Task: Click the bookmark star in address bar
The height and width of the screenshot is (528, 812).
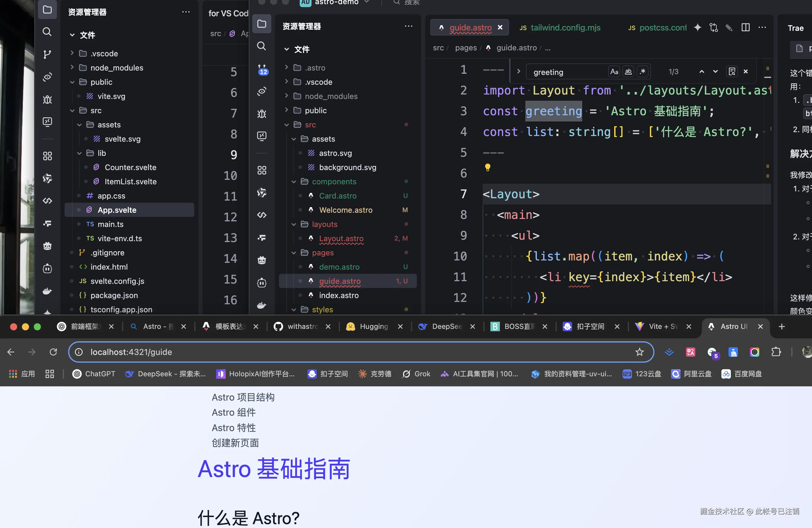Action: (639, 352)
